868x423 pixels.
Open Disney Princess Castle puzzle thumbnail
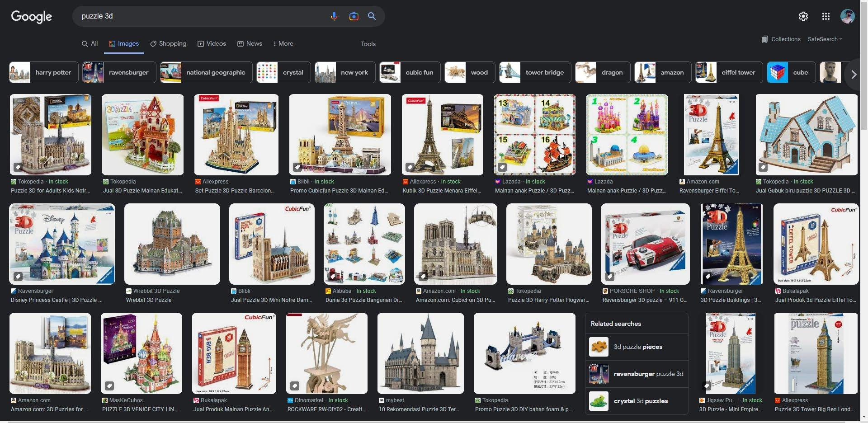(x=62, y=244)
